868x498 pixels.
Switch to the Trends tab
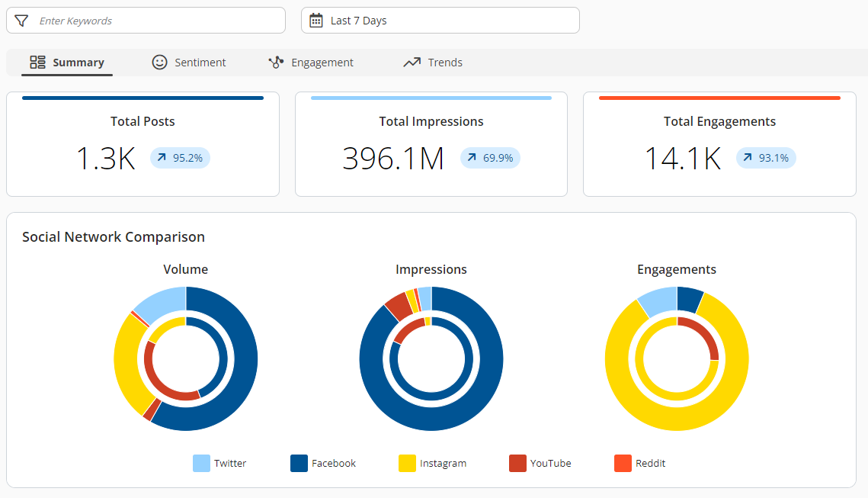(432, 62)
